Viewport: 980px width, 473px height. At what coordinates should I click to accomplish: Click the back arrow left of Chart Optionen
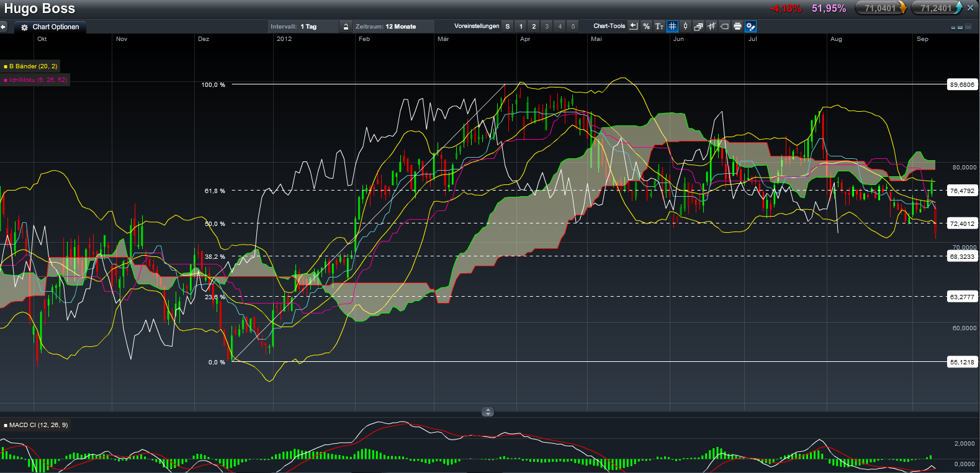3,27
